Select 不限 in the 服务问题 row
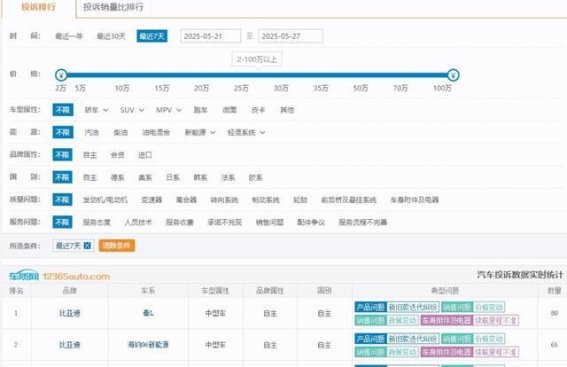This screenshot has width=567, height=367. pyautogui.click(x=62, y=222)
